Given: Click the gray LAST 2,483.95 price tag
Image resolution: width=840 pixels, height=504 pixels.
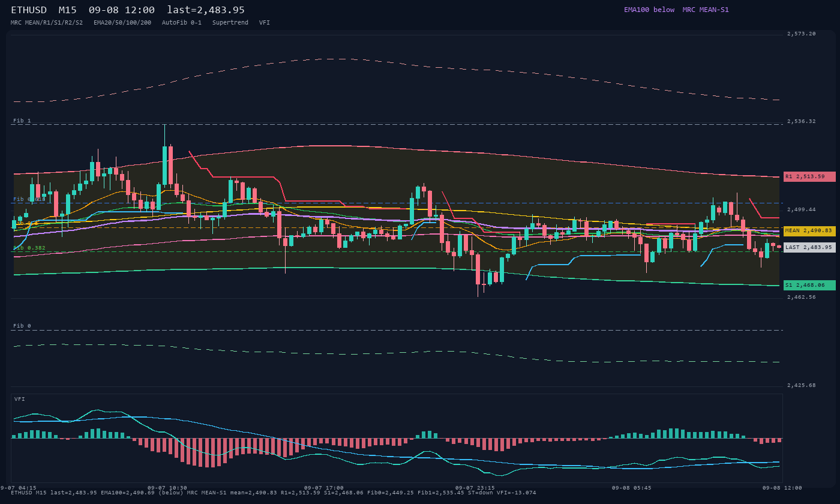Looking at the screenshot, I should point(809,247).
